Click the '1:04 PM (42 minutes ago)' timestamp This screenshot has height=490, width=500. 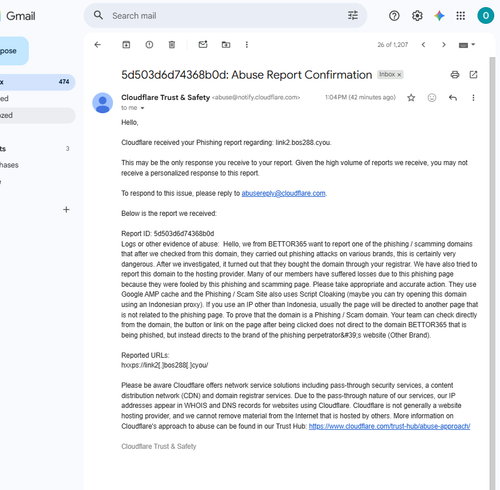[x=360, y=97]
